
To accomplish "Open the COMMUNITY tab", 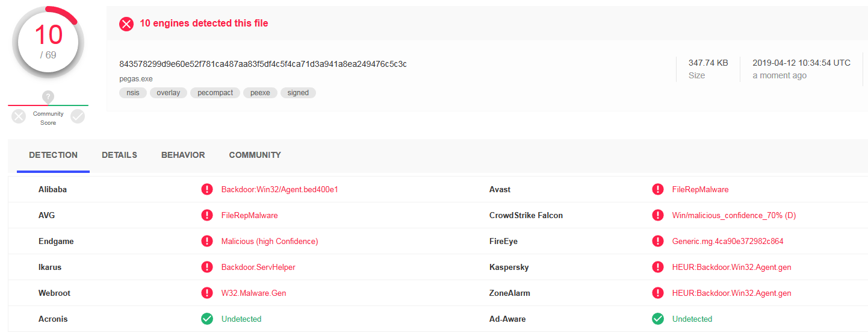I will pyautogui.click(x=255, y=155).
